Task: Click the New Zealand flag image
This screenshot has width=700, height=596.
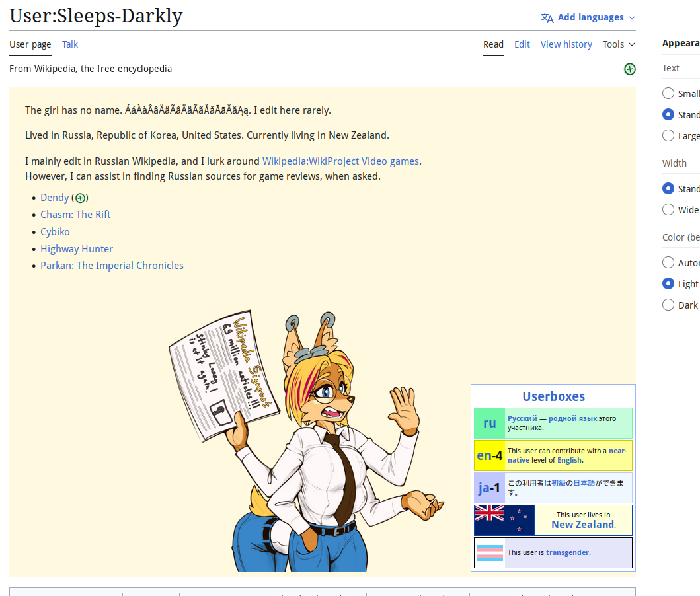Action: [504, 520]
